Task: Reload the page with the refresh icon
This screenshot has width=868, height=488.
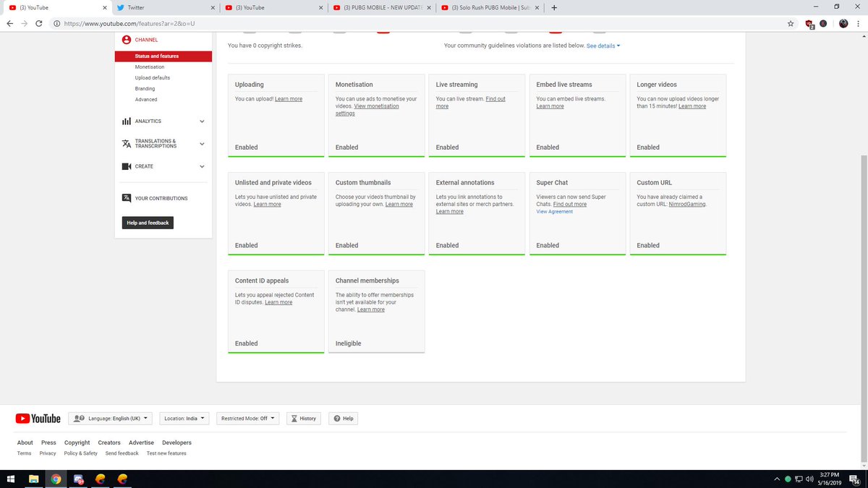Action: 38,23
